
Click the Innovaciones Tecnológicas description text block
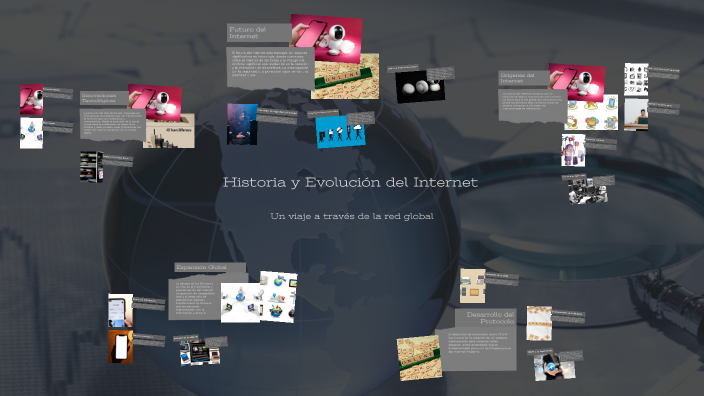tap(113, 123)
